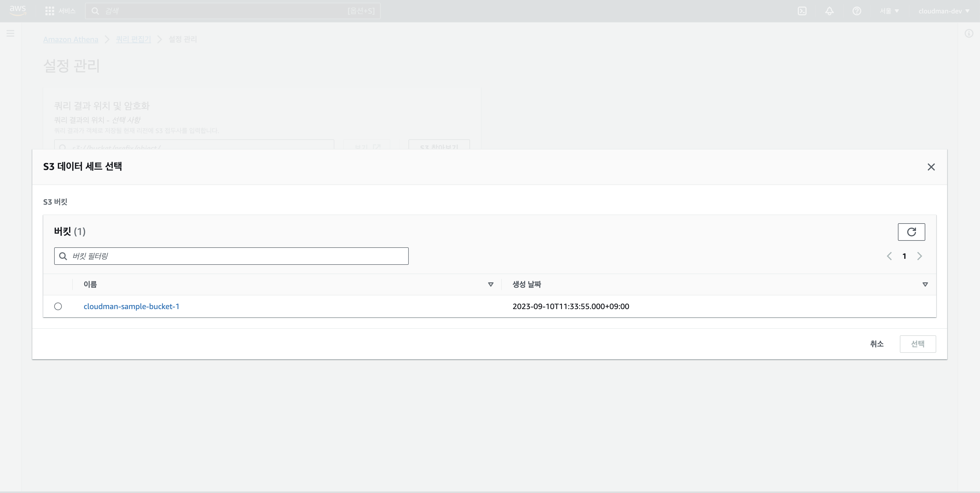This screenshot has height=493, width=980.
Task: Click the refresh buckets icon button
Action: click(911, 232)
